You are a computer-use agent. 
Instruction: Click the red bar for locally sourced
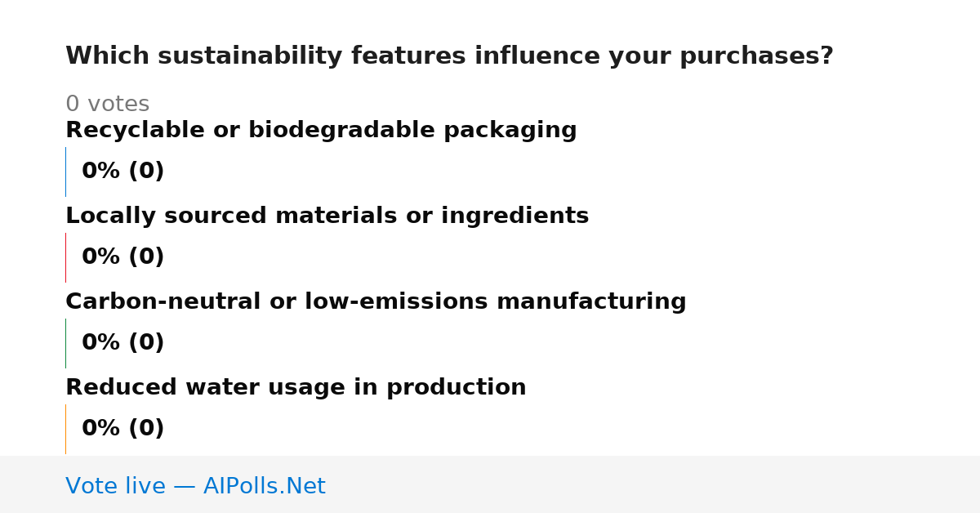pyautogui.click(x=66, y=257)
